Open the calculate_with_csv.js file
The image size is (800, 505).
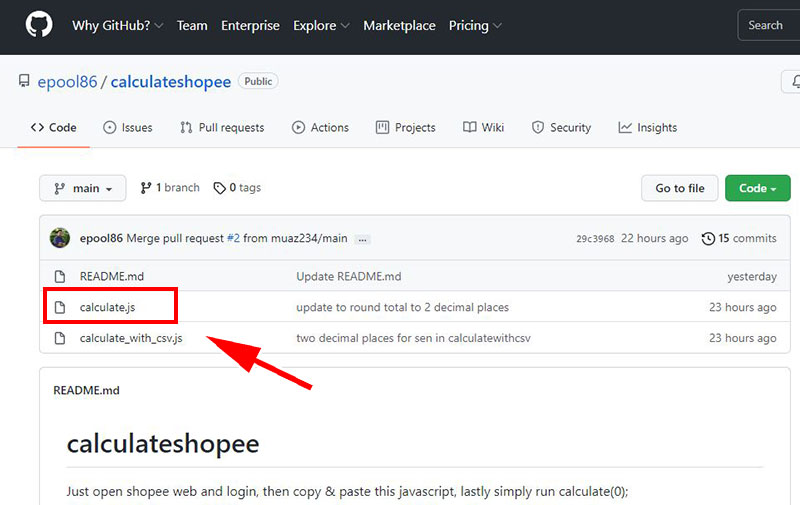pyautogui.click(x=131, y=338)
